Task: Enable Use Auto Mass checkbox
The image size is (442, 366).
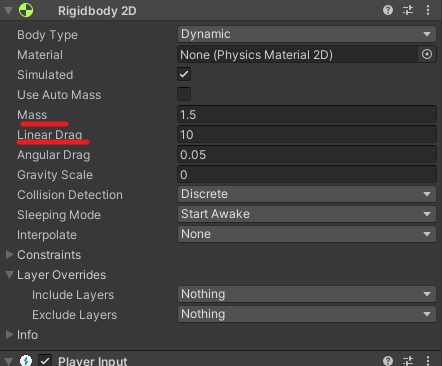Action: point(184,94)
